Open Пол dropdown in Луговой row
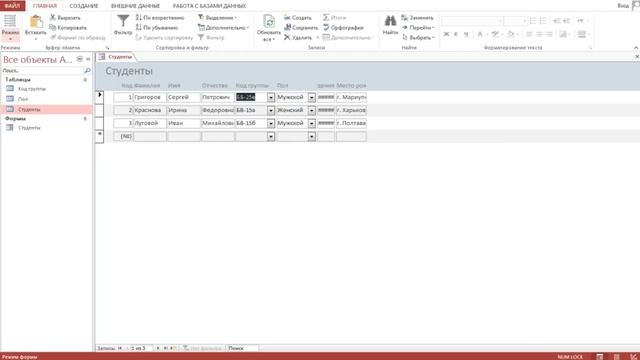This screenshot has width=640, height=360. 312,124
